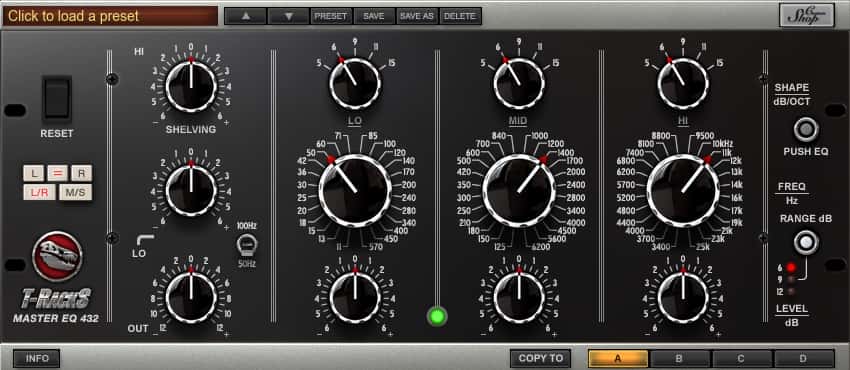Viewport: 850px width, 370px height.
Task: Toggle the RESET rocker switch
Action: pyautogui.click(x=56, y=99)
